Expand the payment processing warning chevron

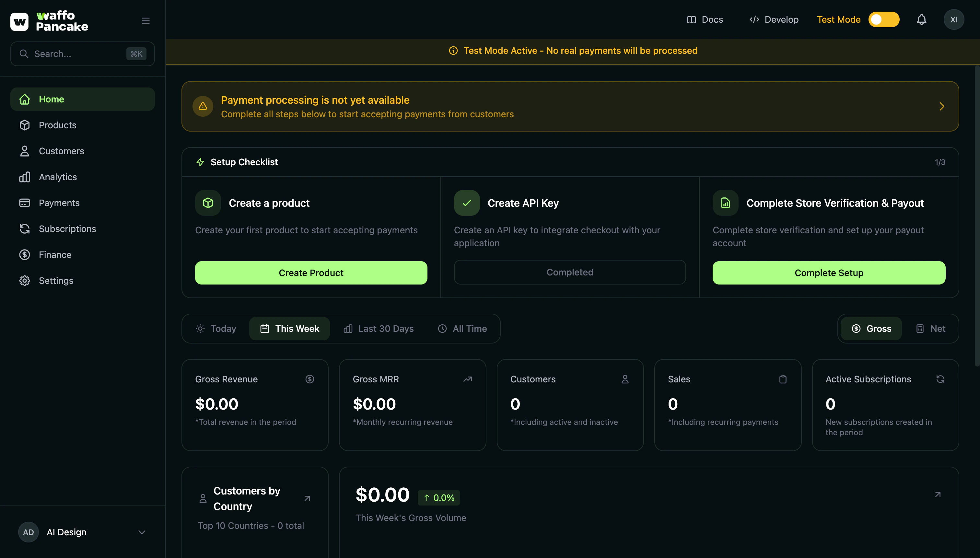(942, 106)
